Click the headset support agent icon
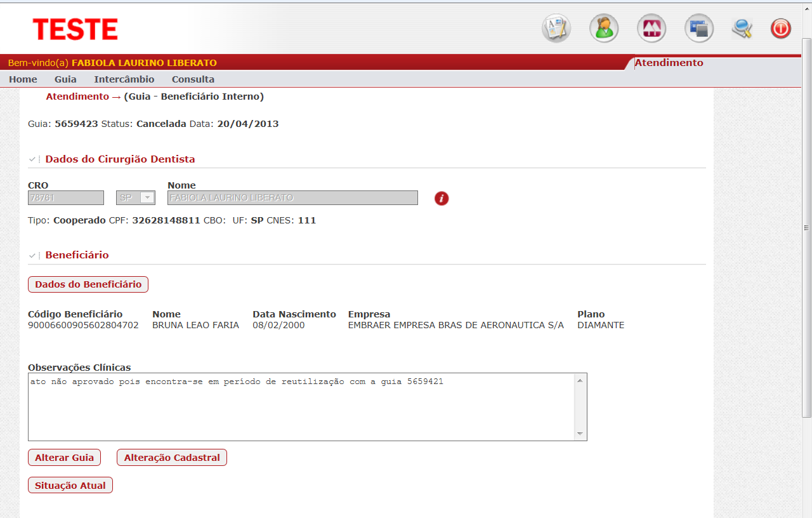812x518 pixels. coord(604,29)
